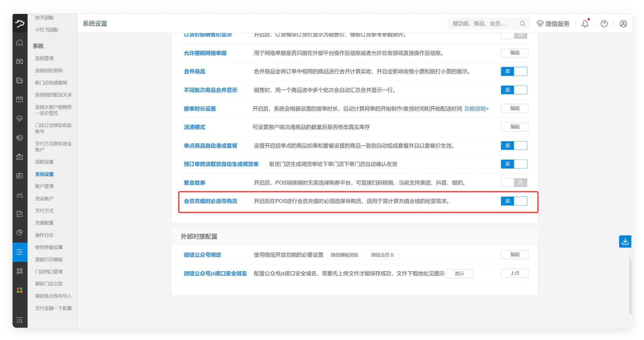Click the help question mark icon
644x340 pixels.
[604, 24]
